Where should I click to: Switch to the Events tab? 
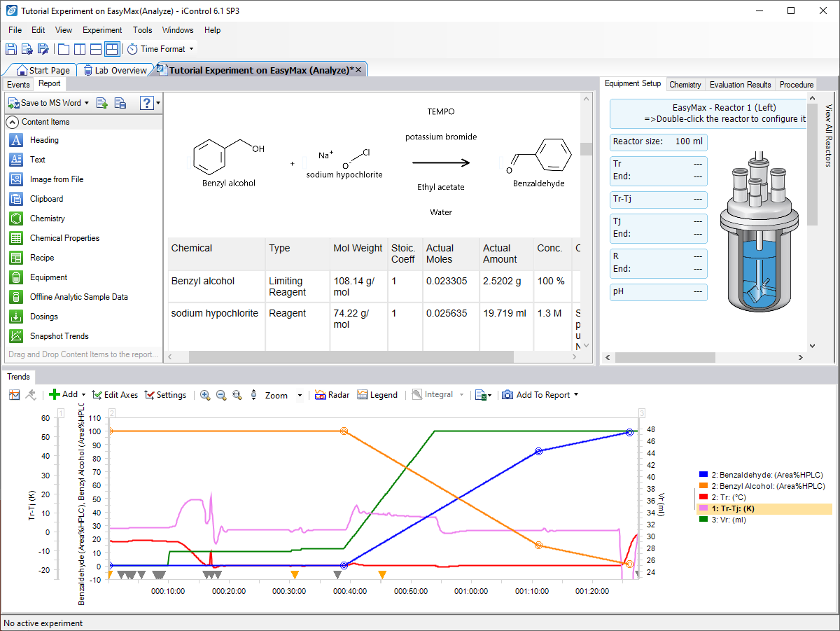(18, 85)
